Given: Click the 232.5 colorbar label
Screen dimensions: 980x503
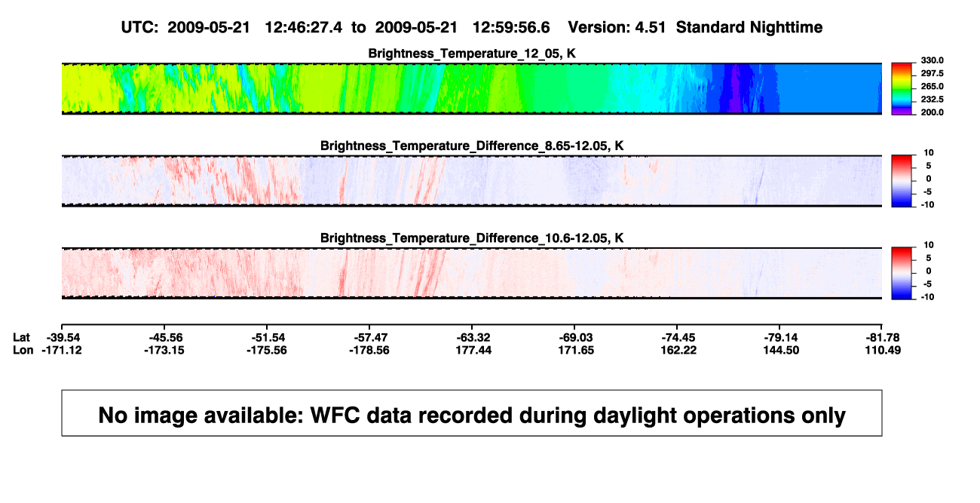Looking at the screenshot, I should pos(933,99).
